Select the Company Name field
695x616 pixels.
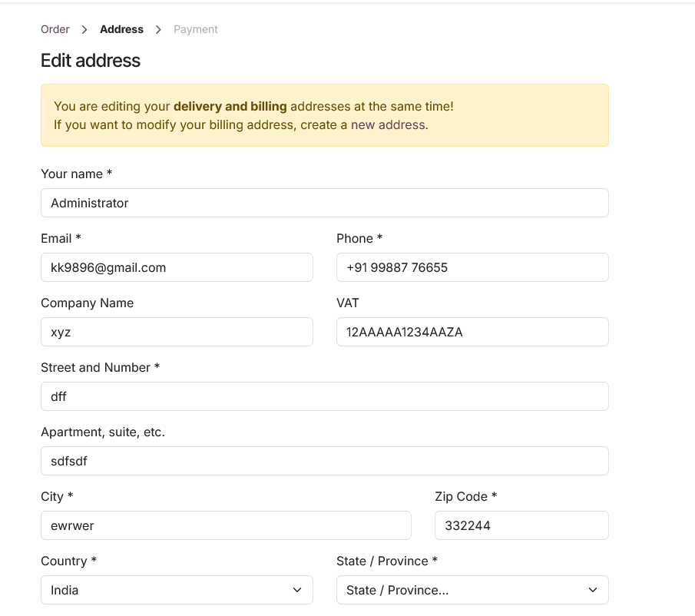pos(177,332)
